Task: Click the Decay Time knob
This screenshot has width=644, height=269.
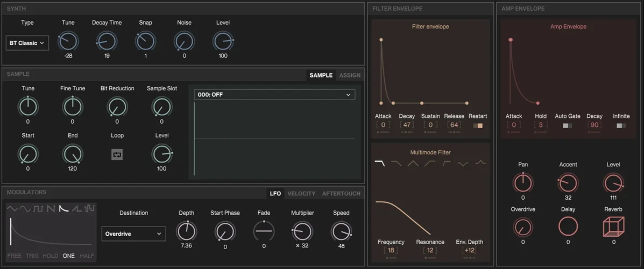Action: [107, 41]
